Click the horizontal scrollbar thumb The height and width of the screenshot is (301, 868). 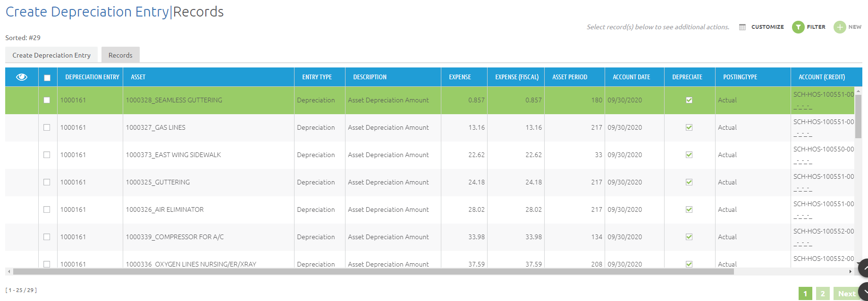tap(373, 272)
